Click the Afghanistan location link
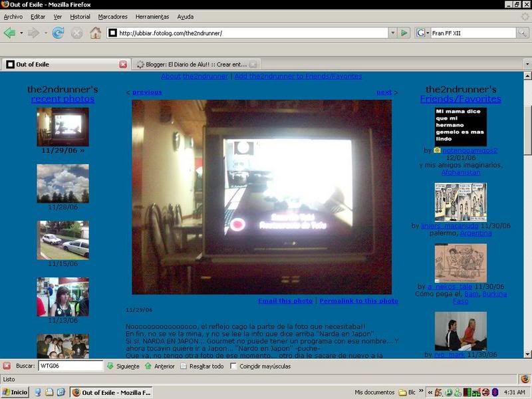Screen dimensions: 532x399 [x=461, y=172]
